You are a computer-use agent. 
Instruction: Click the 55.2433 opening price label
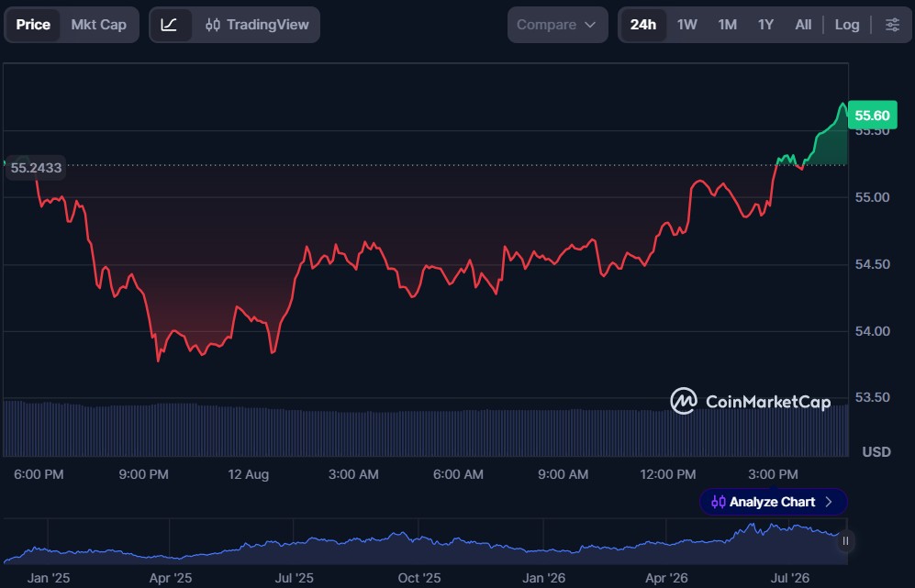pyautogui.click(x=36, y=168)
